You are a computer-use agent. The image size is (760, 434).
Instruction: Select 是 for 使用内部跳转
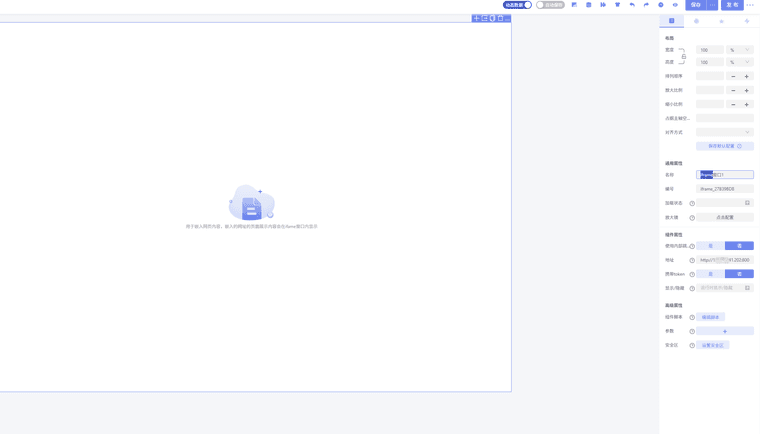coord(711,246)
